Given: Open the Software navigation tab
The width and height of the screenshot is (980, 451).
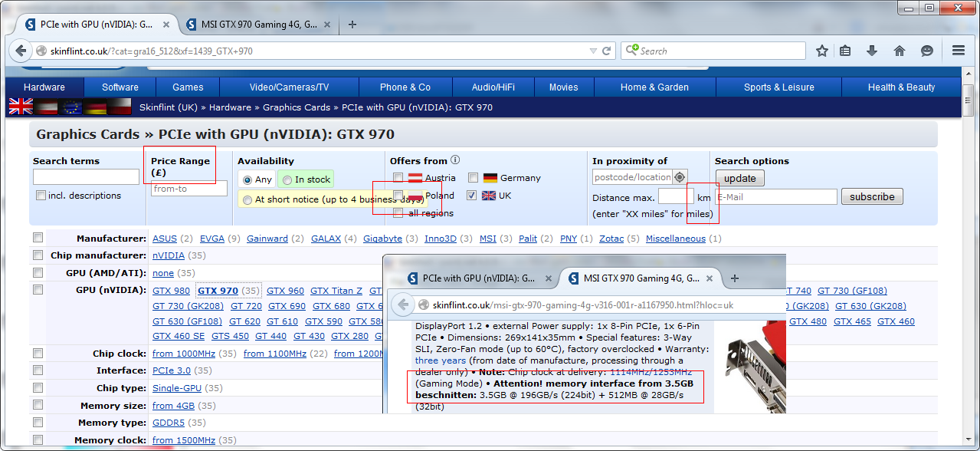Looking at the screenshot, I should 120,87.
